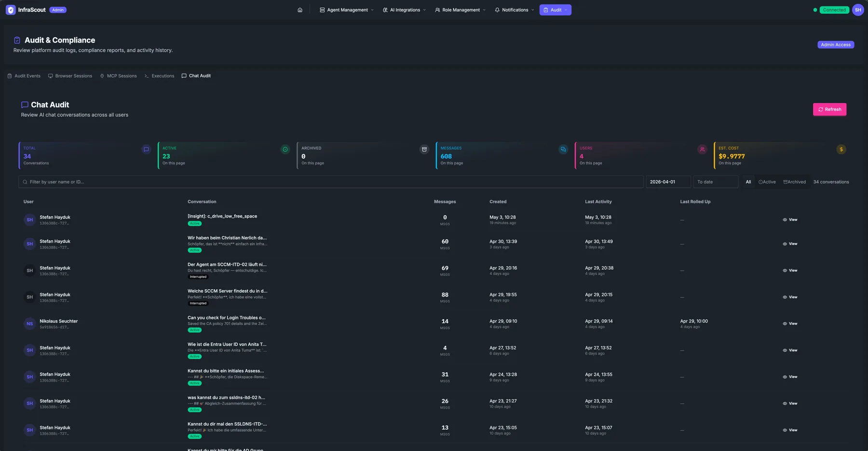
Task: Click the Messages column header
Action: 445,202
